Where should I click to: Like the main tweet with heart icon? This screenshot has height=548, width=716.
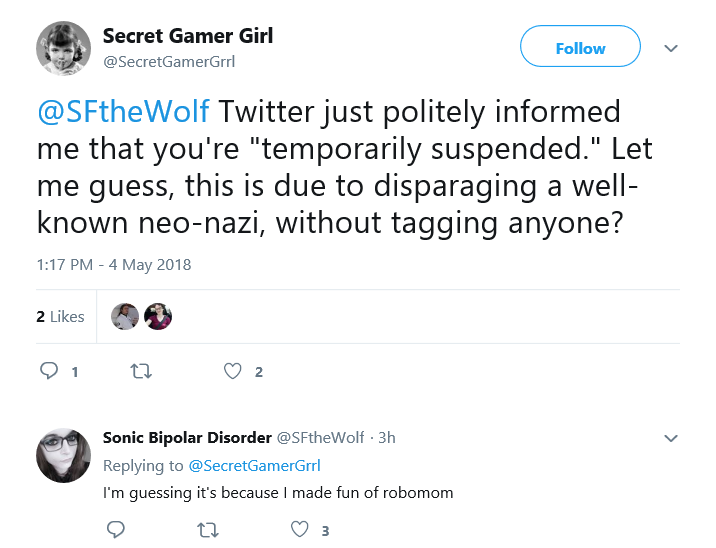(x=232, y=371)
